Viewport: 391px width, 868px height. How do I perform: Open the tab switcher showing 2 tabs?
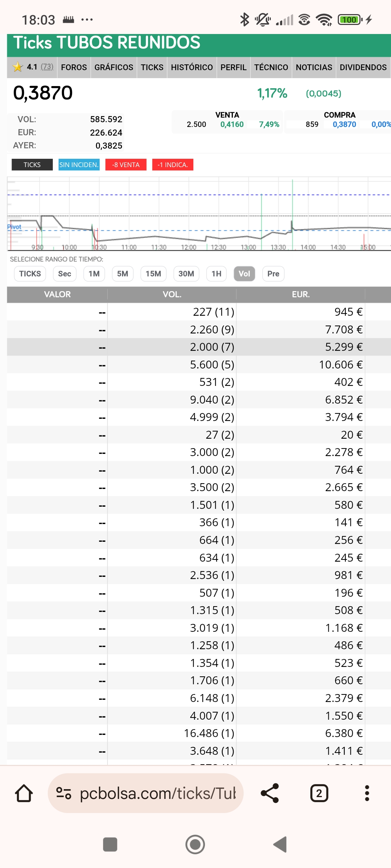click(319, 793)
